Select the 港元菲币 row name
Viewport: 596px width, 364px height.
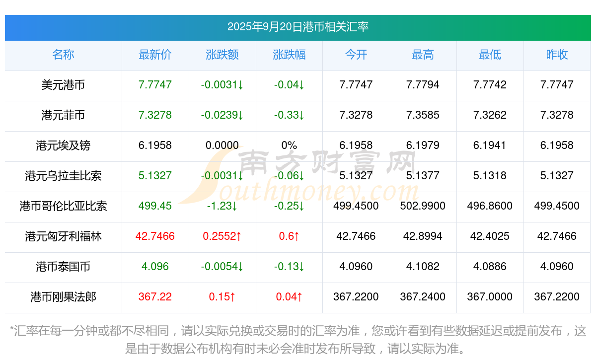(x=63, y=115)
